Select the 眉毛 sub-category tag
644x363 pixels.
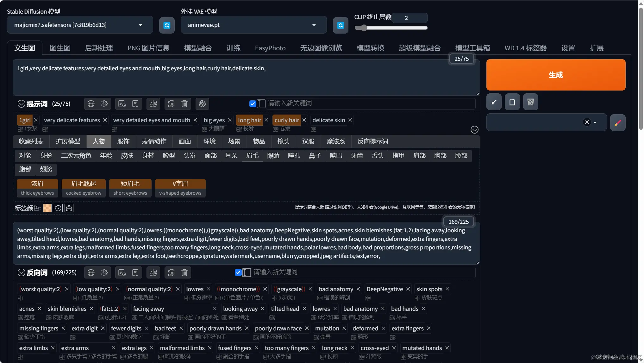coord(252,156)
